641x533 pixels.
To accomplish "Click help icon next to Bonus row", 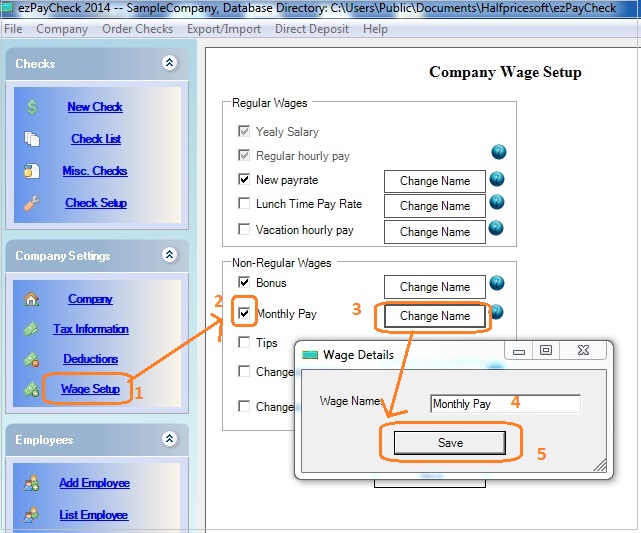I will click(496, 284).
